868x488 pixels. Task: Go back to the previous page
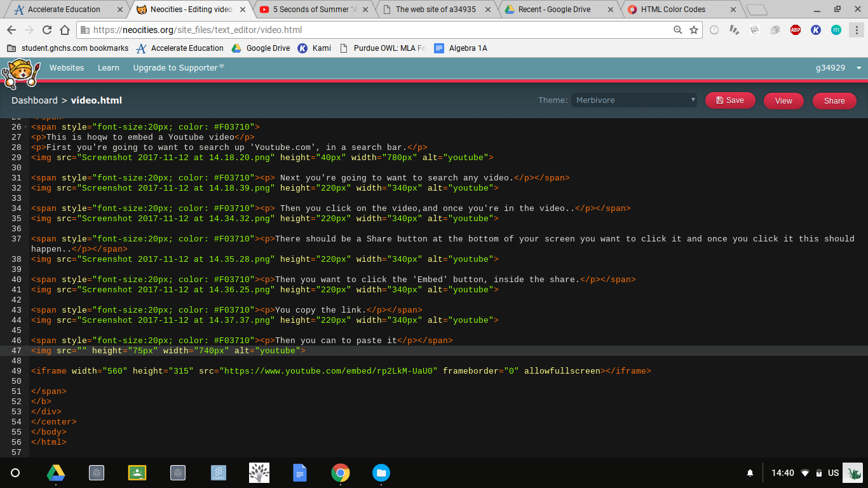tap(11, 30)
